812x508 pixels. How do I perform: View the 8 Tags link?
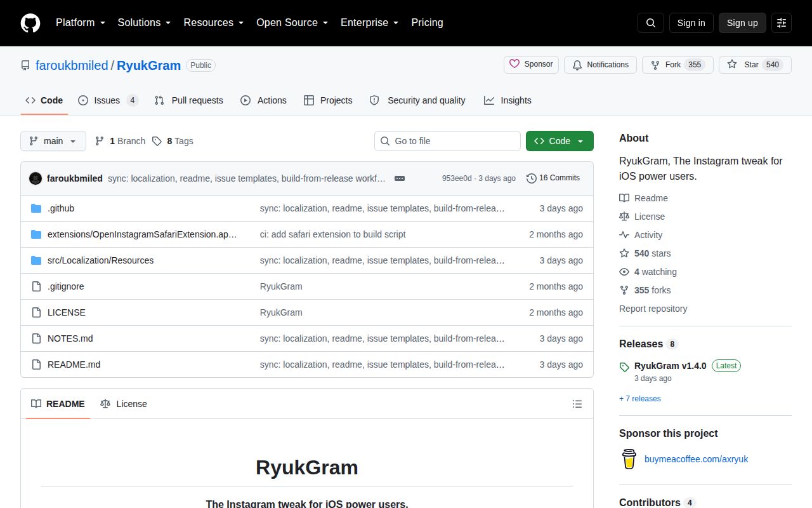[x=173, y=141]
